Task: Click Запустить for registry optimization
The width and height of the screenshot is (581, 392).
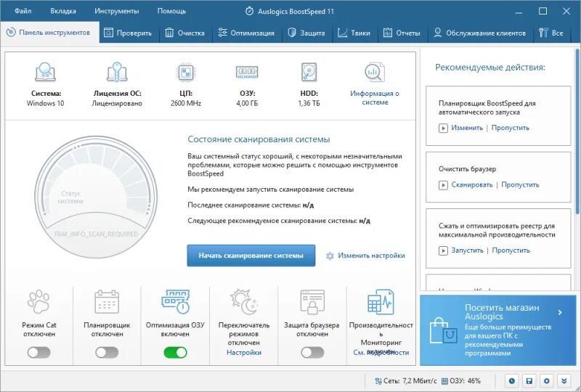Action: click(467, 250)
